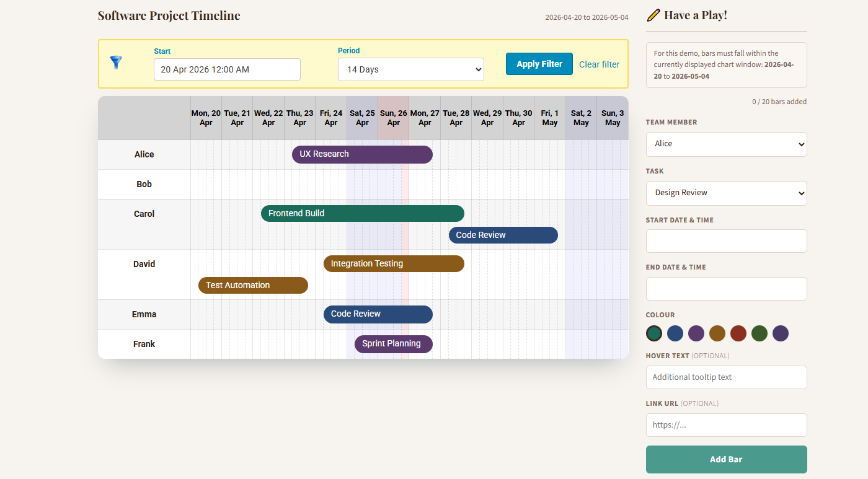The image size is (868, 479).
Task: Click the Software Project Timeline title
Action: point(169,15)
